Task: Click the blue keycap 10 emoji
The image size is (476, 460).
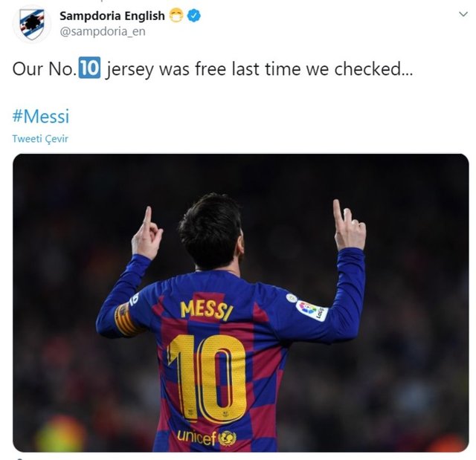Action: tap(89, 68)
